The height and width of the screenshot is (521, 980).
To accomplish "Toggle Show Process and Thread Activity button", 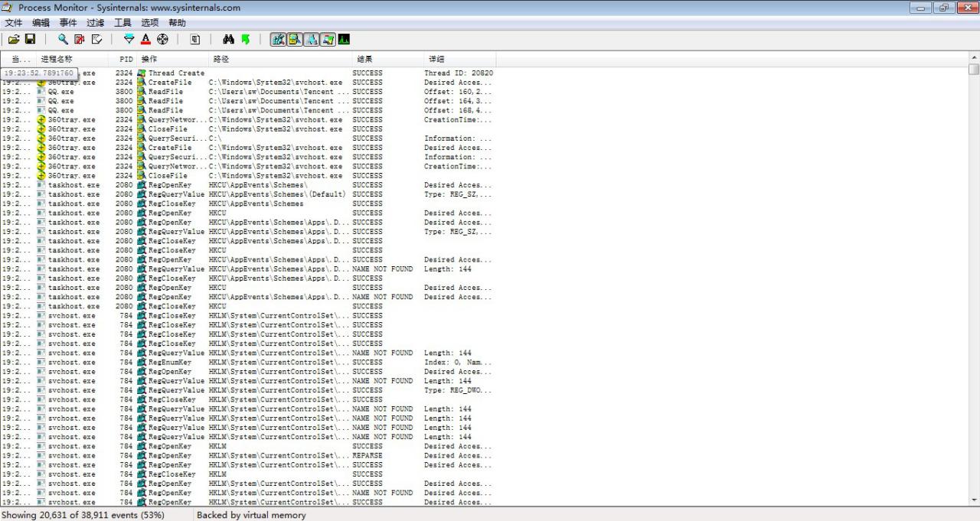I will pyautogui.click(x=328, y=39).
